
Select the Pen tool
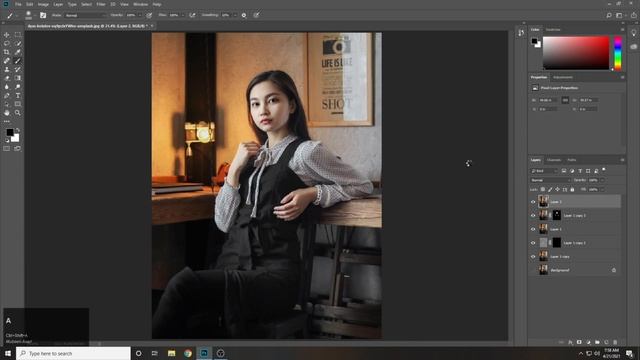pos(7,96)
